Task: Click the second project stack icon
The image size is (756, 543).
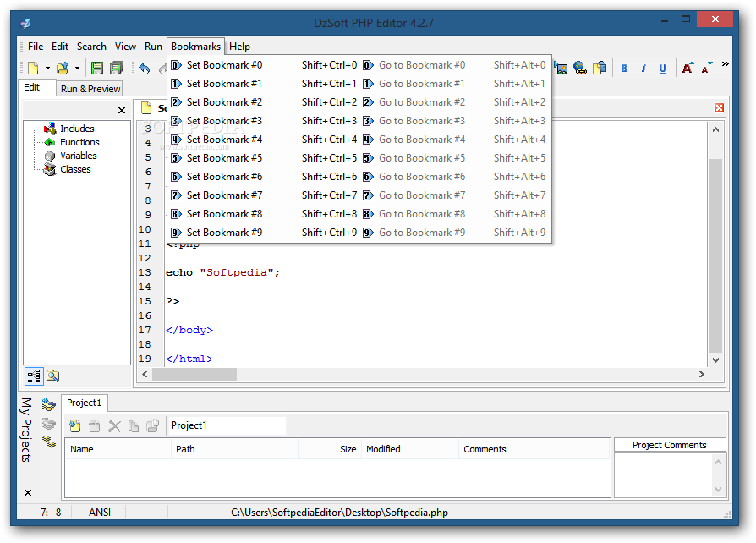Action: coord(49,425)
